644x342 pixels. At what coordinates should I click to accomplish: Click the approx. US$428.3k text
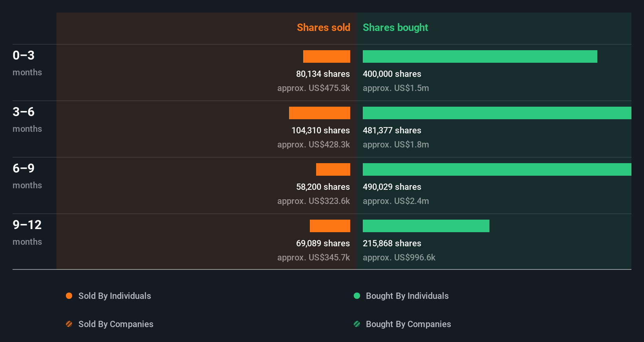[x=313, y=145]
